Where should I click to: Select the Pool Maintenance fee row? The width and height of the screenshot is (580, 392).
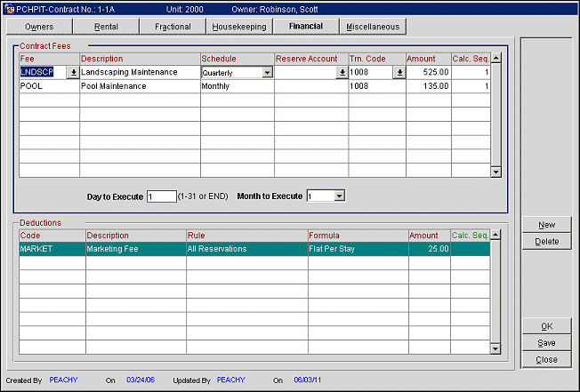coord(140,86)
